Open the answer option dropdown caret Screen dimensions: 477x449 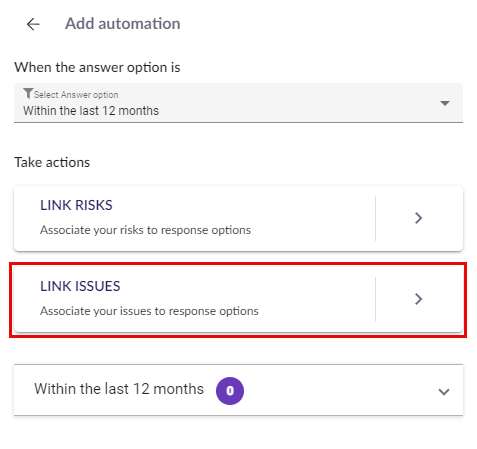click(445, 103)
